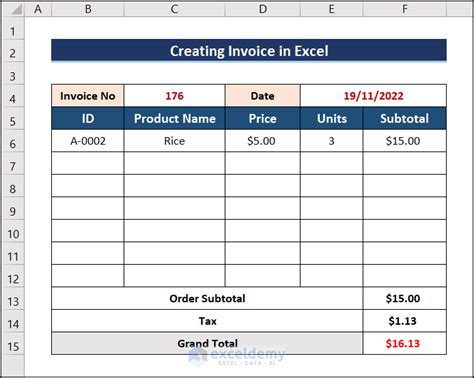Click the 'Date' label cell

263,96
